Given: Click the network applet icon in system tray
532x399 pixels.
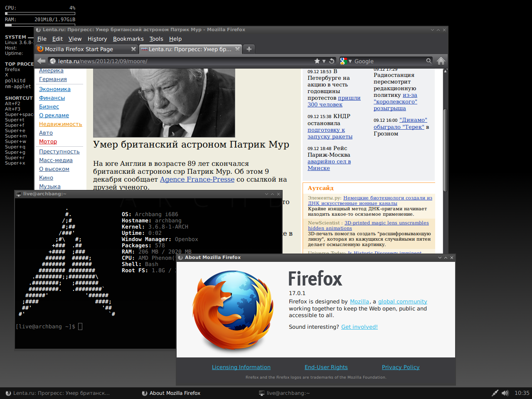Looking at the screenshot, I should pos(495,393).
